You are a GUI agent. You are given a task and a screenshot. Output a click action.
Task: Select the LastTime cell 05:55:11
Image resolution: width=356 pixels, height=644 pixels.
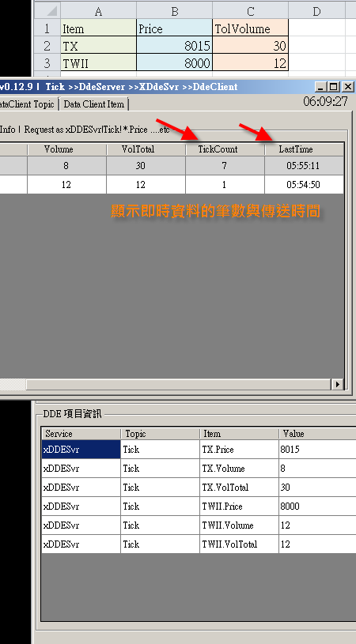pos(304,165)
